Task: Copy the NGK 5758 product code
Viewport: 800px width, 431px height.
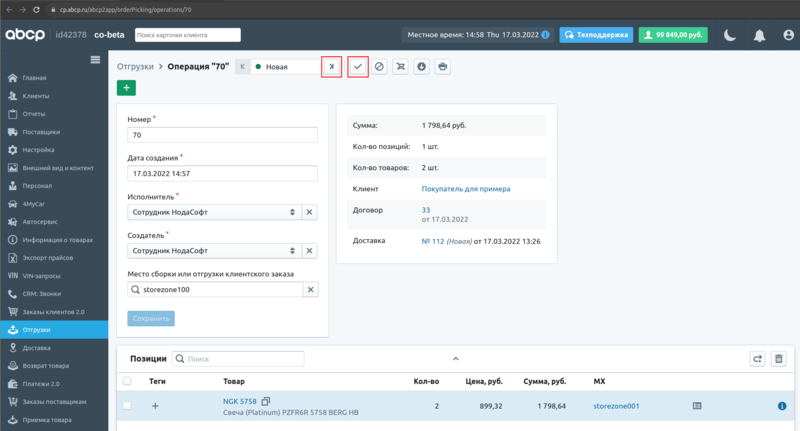Action: pyautogui.click(x=266, y=401)
